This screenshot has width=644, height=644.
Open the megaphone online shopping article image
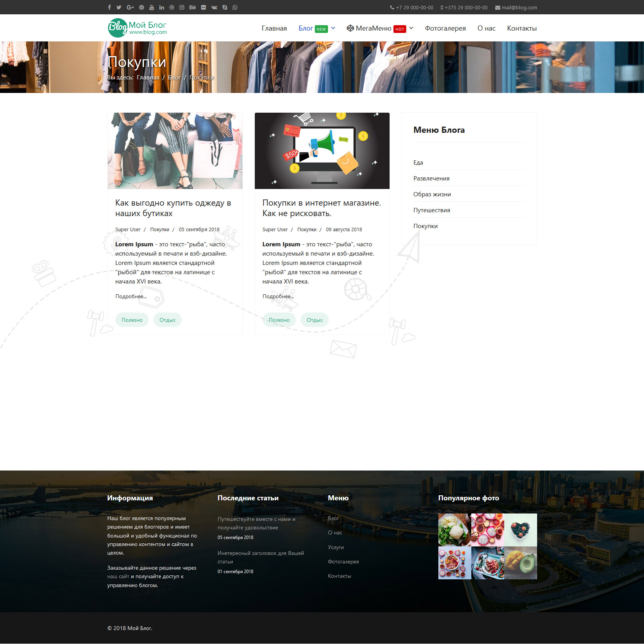tap(322, 151)
